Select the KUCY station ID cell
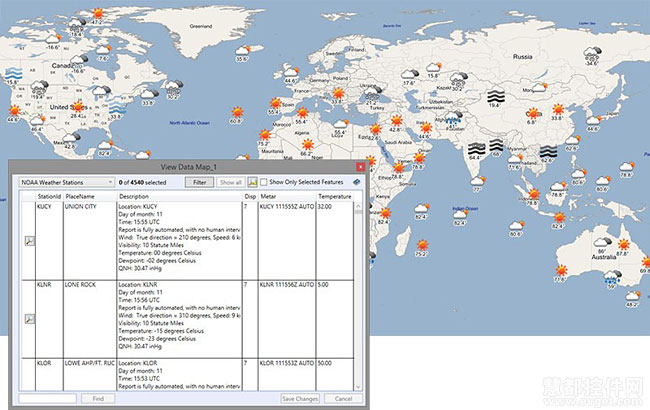This screenshot has height=410, width=650. [x=49, y=240]
